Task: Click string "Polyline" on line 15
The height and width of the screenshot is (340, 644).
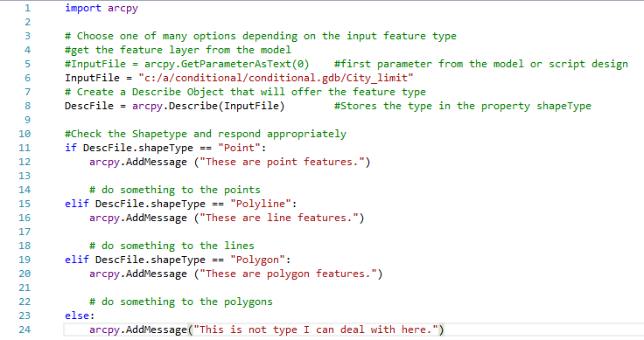Action: click(261, 204)
